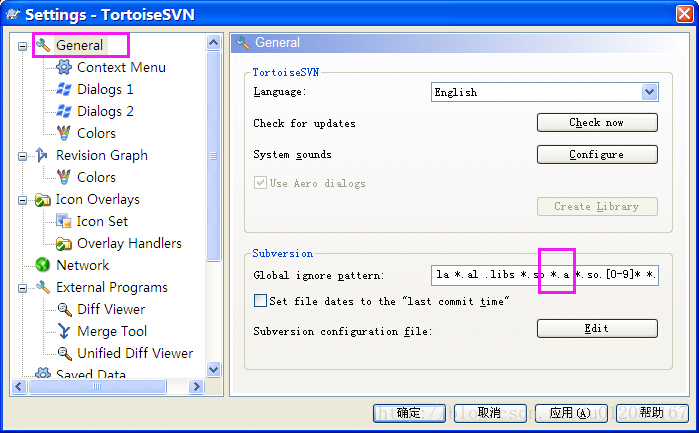Select the Overlay Handlers tree item
Image resolution: width=699 pixels, height=433 pixels.
pyautogui.click(x=129, y=243)
